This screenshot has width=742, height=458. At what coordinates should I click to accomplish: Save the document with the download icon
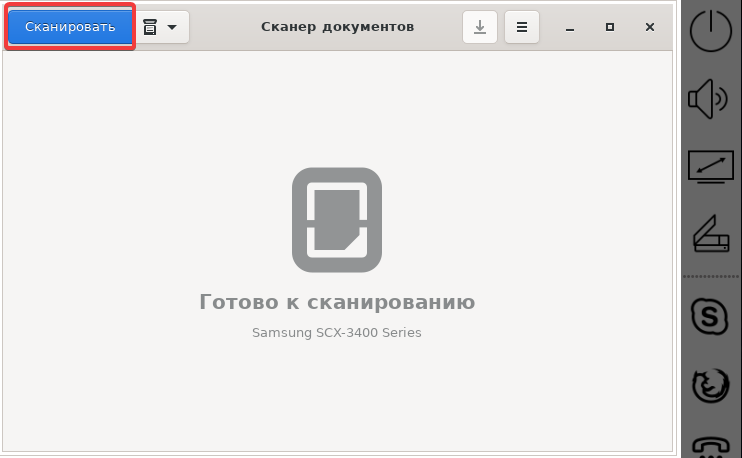(x=480, y=28)
